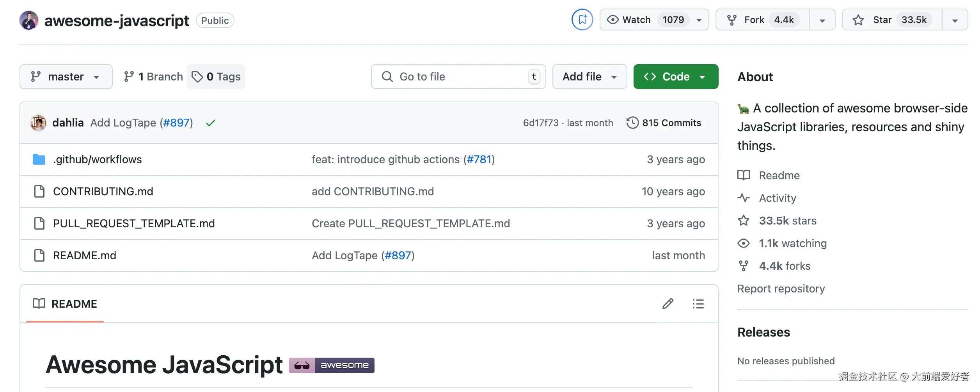Edit the README with pencil icon

click(668, 304)
